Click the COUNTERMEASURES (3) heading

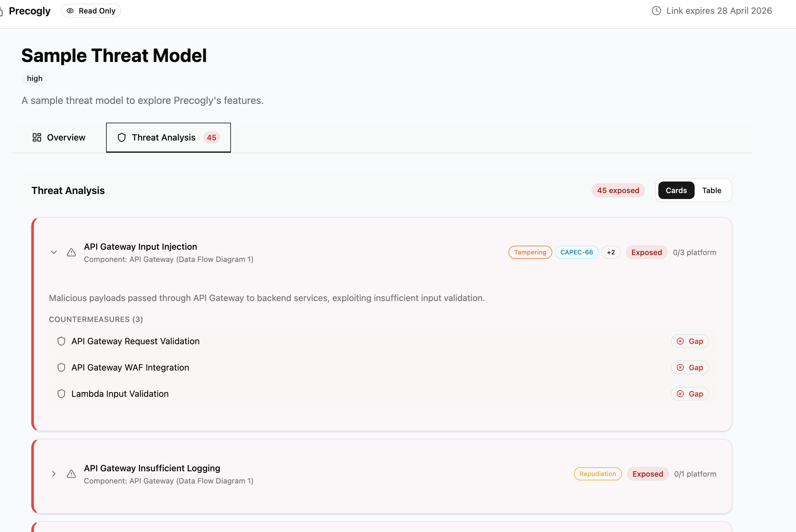(96, 319)
